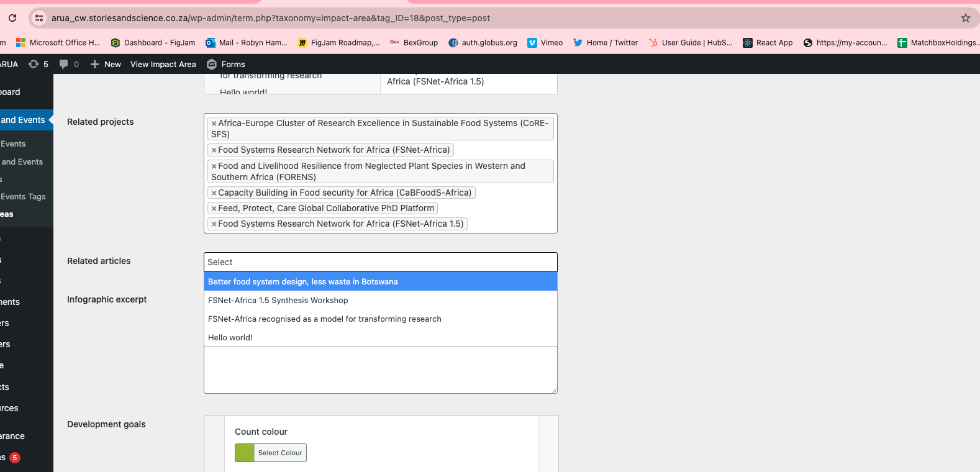
Task: Bookmark this page with the star icon
Action: (965, 18)
